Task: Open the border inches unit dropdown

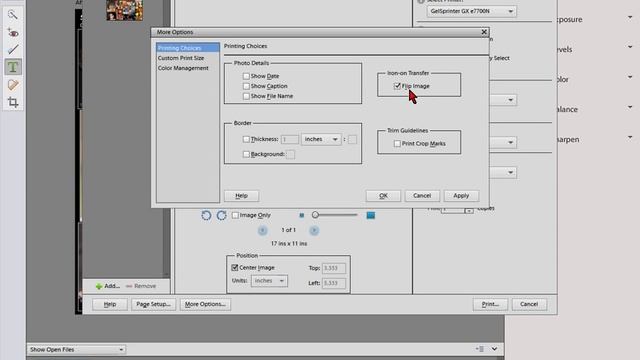Action: pos(321,139)
